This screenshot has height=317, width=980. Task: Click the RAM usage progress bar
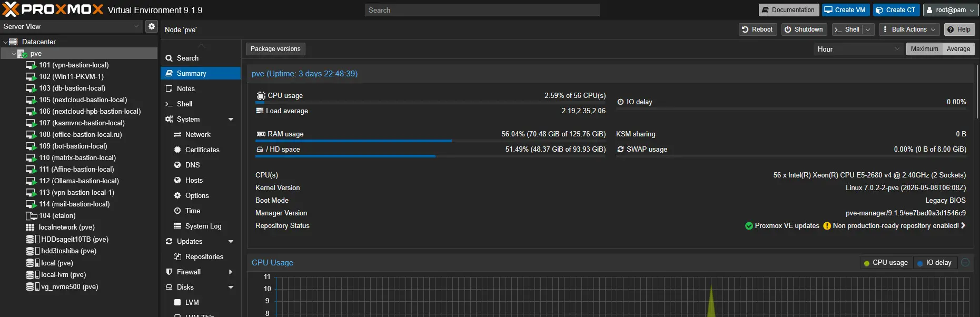tap(431, 141)
